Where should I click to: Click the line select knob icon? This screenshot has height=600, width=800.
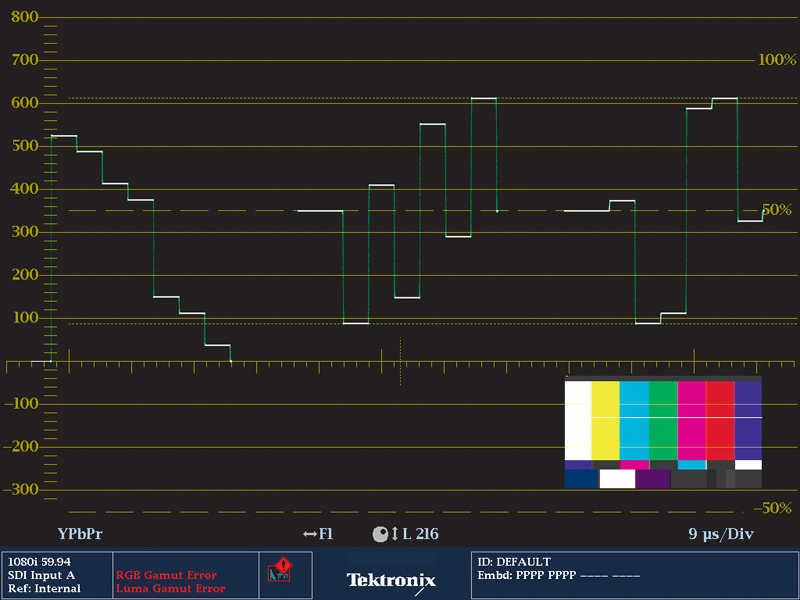[x=380, y=535]
